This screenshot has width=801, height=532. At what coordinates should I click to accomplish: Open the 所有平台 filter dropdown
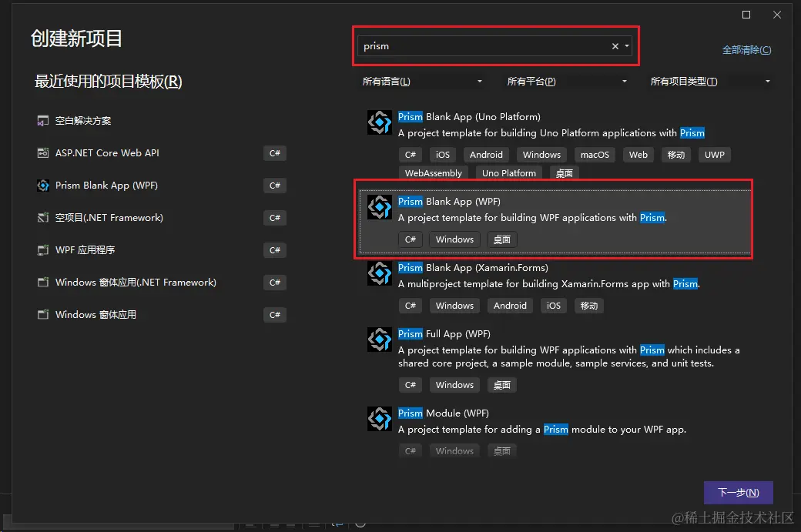(567, 82)
